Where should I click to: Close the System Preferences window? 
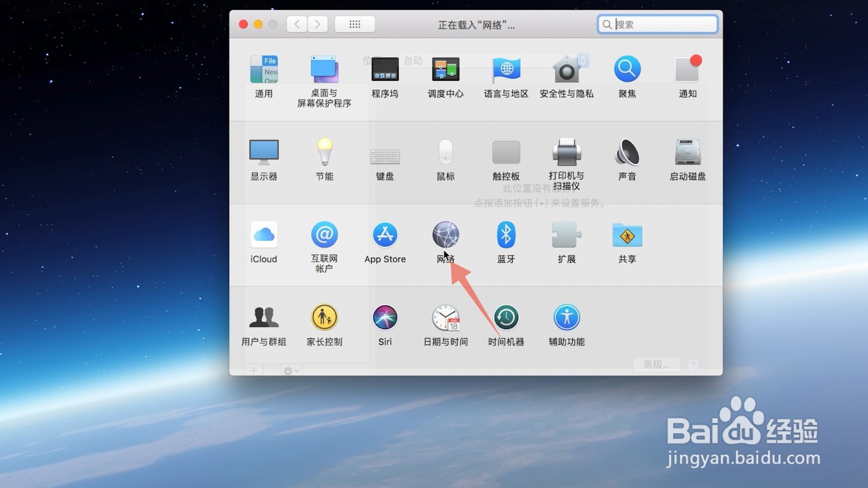coord(244,24)
